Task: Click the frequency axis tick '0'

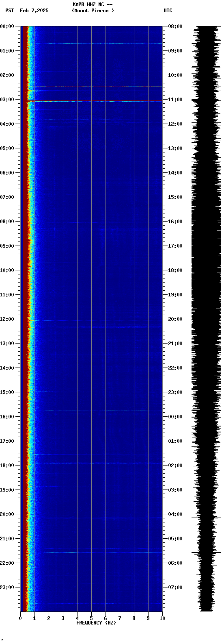Action: point(20,618)
